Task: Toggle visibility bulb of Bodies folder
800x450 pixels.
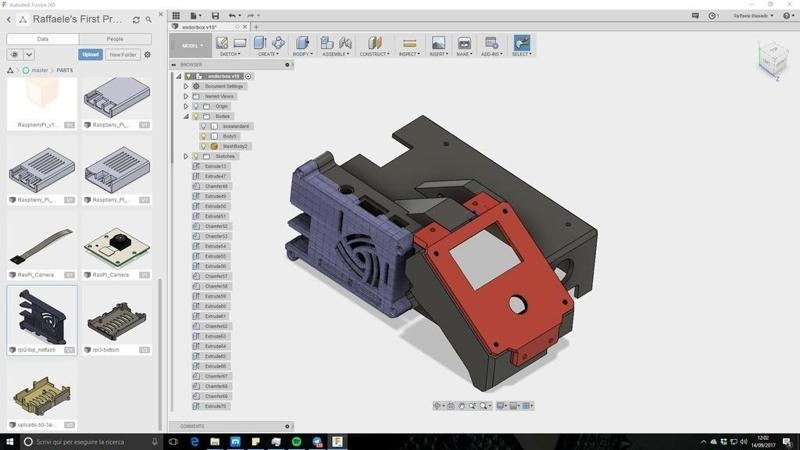Action: pyautogui.click(x=196, y=116)
